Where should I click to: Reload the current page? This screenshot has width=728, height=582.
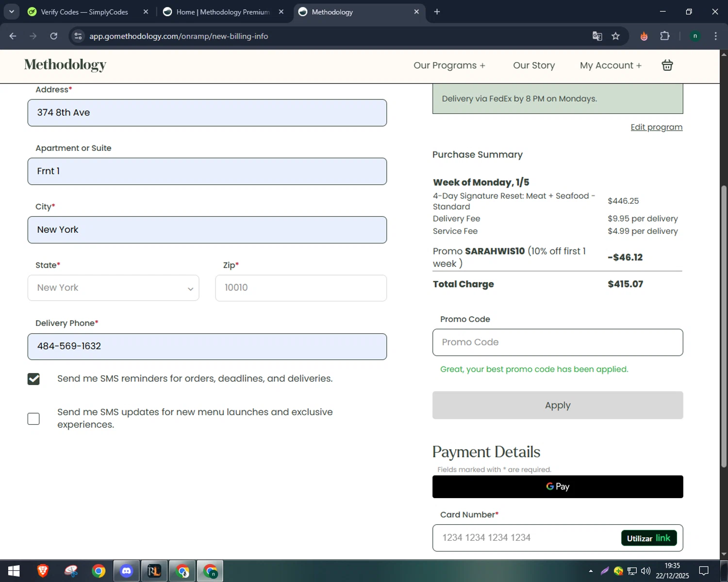pos(54,36)
